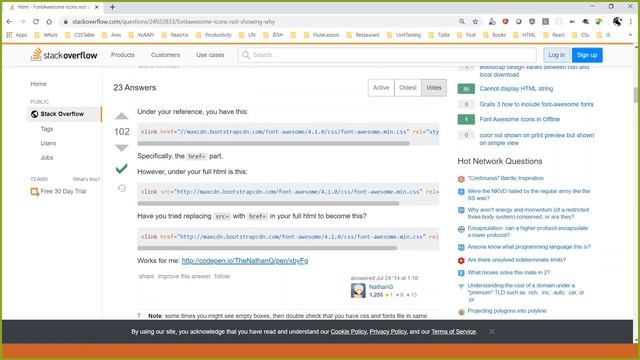
Task: Close the FontAwesome icons browser tab
Action: 97,7
